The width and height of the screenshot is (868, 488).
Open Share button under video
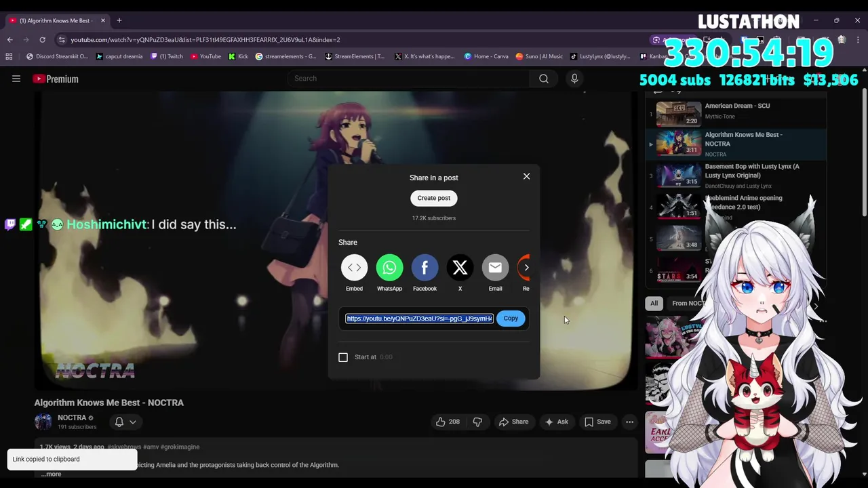(513, 422)
